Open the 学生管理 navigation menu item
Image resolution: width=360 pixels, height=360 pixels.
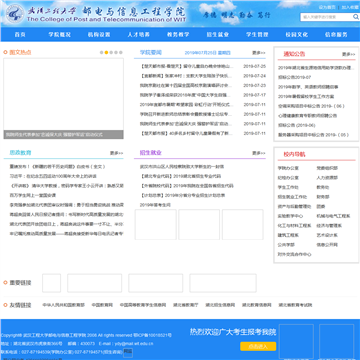(257, 34)
